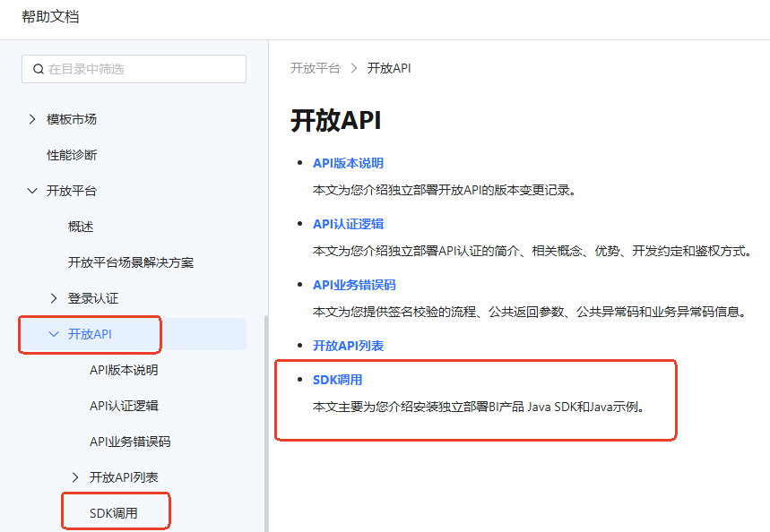Open API业务错误码 in the sidebar
This screenshot has height=532, width=770.
(x=130, y=442)
